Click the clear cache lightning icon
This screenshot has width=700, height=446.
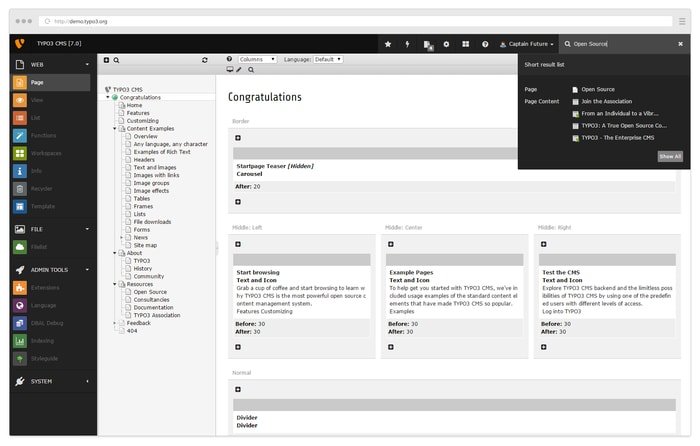pyautogui.click(x=407, y=44)
